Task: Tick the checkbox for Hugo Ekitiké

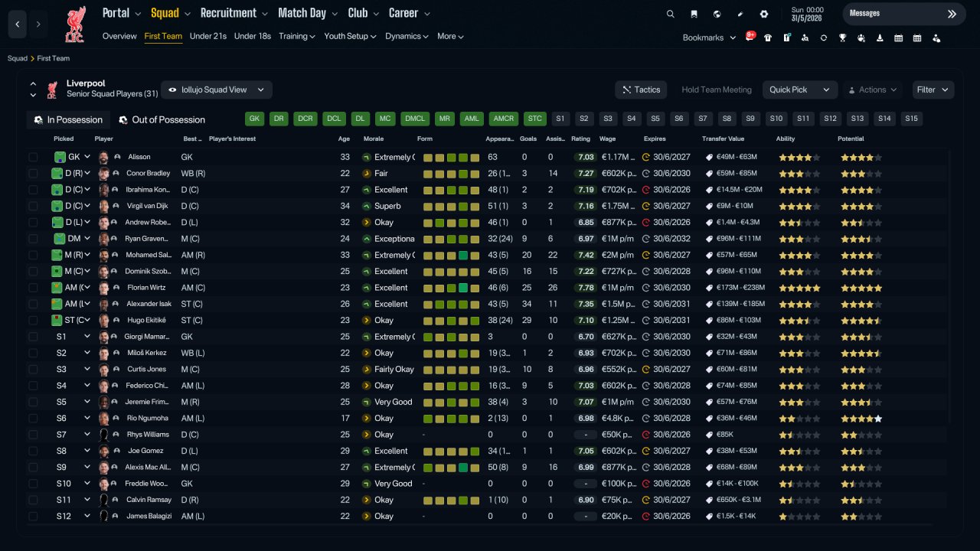Action: [x=33, y=320]
